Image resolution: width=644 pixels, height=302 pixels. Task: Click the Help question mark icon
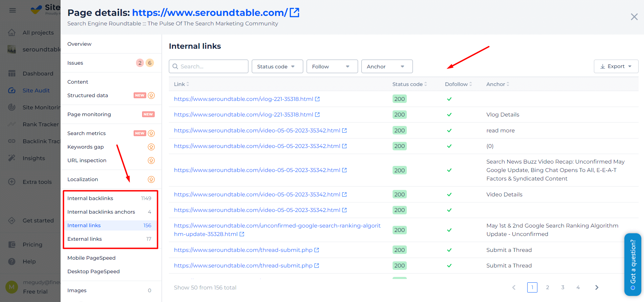tap(12, 261)
